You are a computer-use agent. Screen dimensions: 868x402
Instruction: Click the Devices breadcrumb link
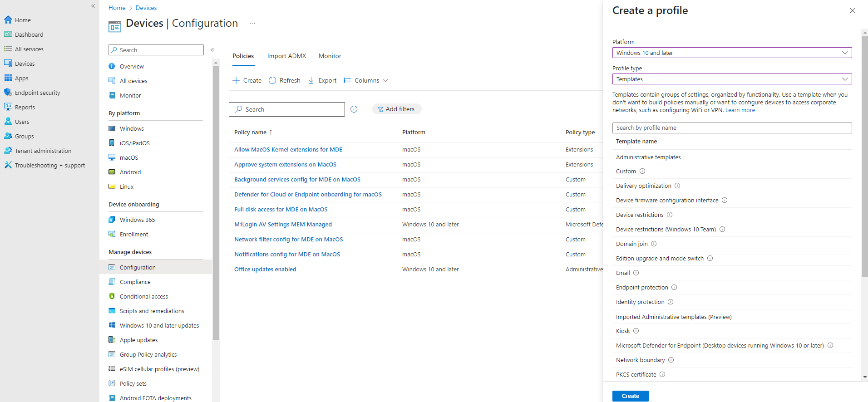(146, 8)
